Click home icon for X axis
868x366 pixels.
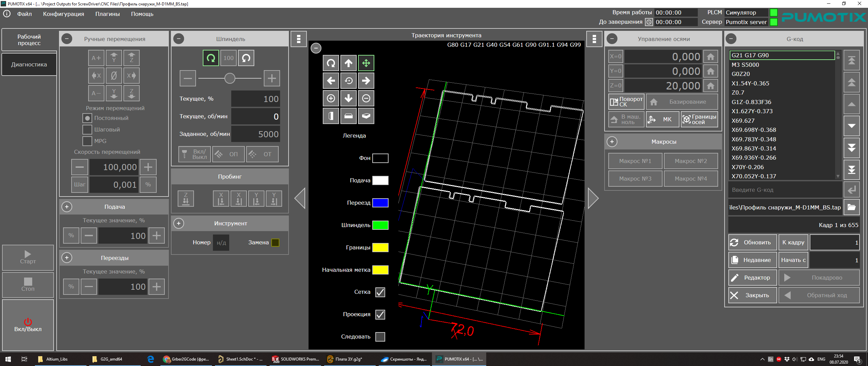pyautogui.click(x=711, y=57)
